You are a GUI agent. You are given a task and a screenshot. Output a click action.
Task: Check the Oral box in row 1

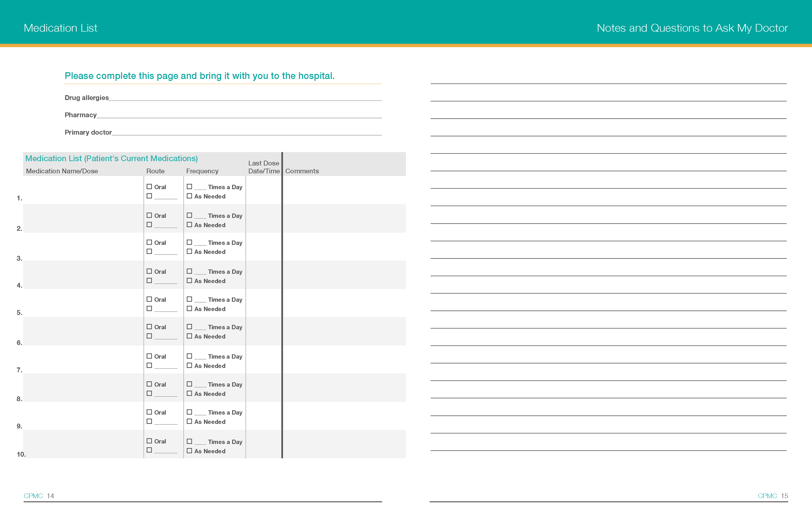149,187
